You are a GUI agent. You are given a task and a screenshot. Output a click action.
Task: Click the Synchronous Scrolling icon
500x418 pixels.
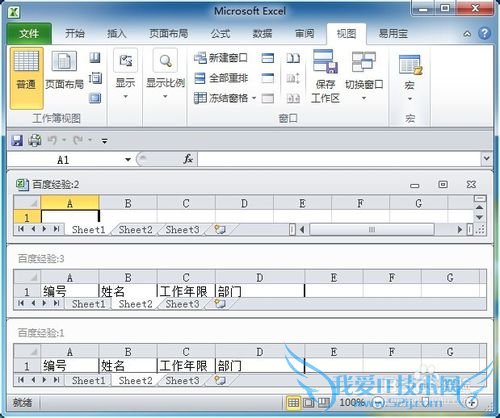point(293,78)
